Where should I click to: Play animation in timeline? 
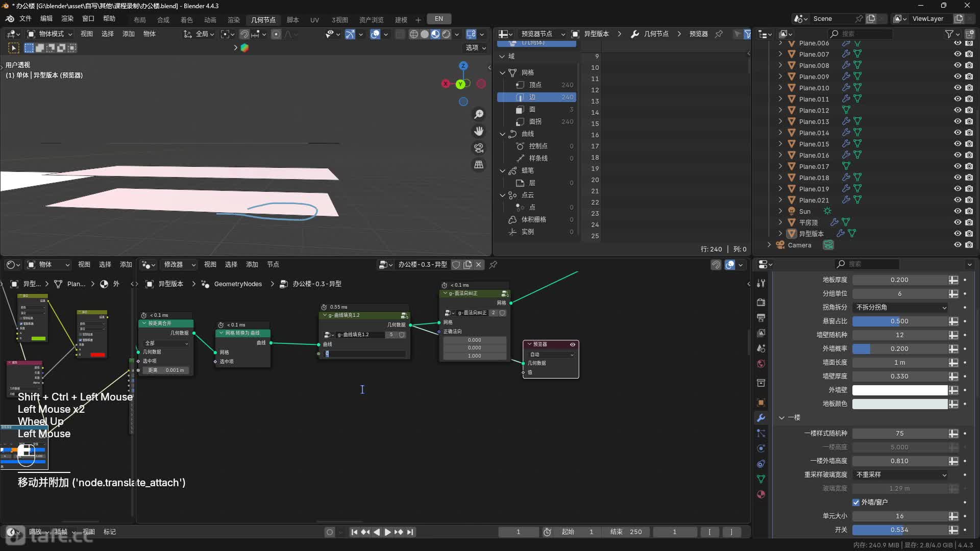click(387, 532)
